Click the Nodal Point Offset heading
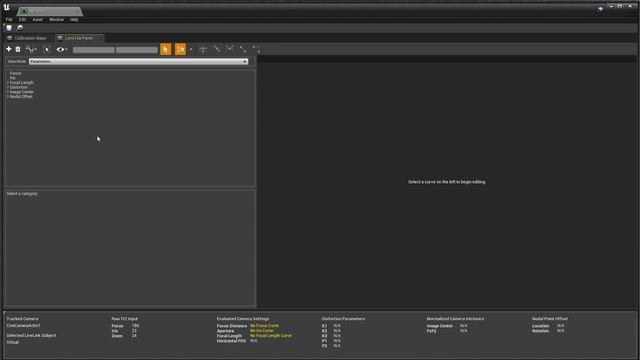This screenshot has width=640, height=360. tap(550, 319)
